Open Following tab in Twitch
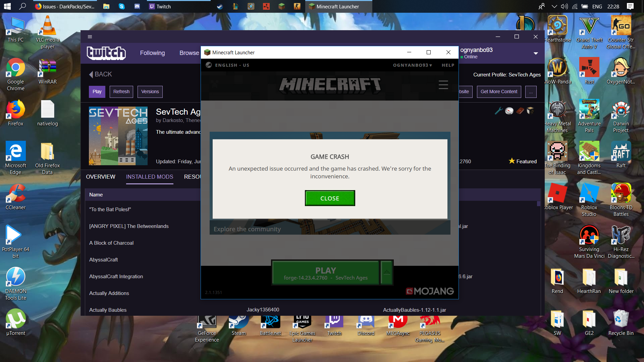The image size is (644, 362). (x=152, y=53)
